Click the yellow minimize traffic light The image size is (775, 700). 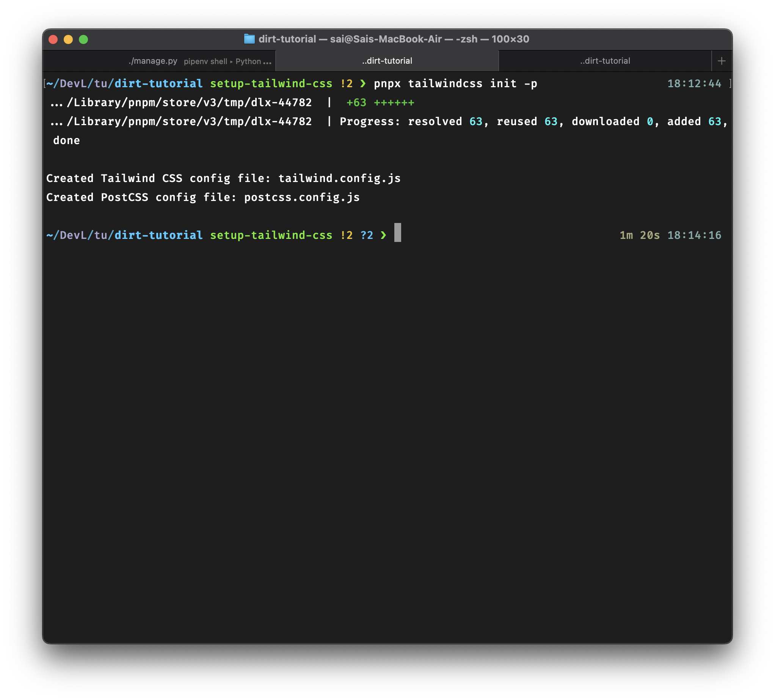click(x=68, y=39)
